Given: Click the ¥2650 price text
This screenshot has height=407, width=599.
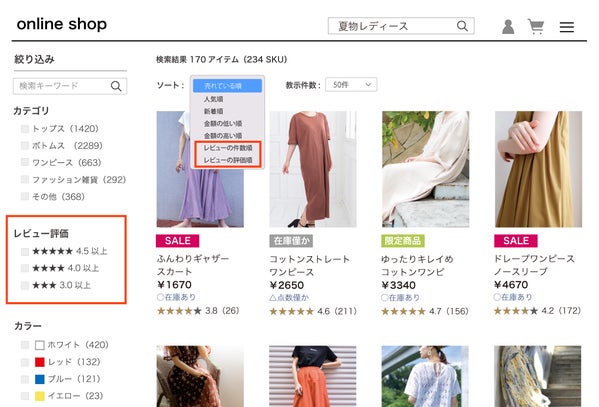Looking at the screenshot, I should (287, 285).
